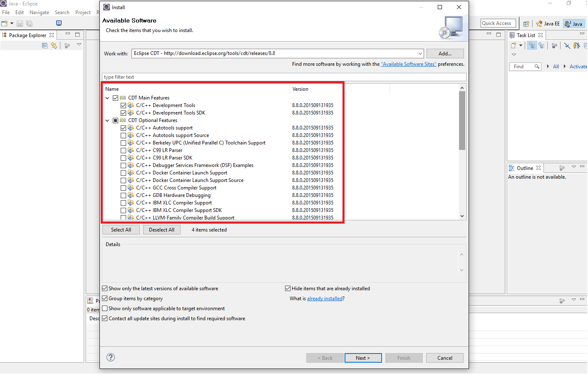Viewport: 588px width, 376px height.
Task: Open Package Explorer view menu triangle
Action: [79, 45]
